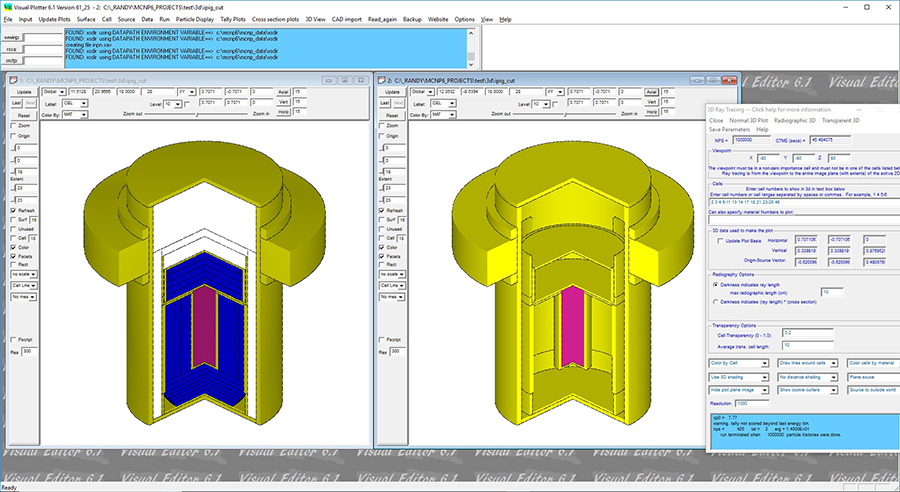Click the Visual Plotter app icon in title bar

tap(7, 7)
